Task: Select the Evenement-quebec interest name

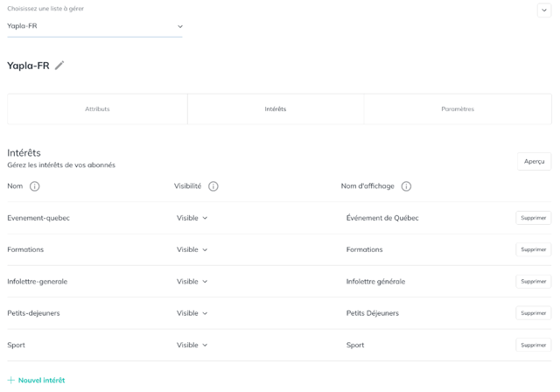Action: coord(38,218)
